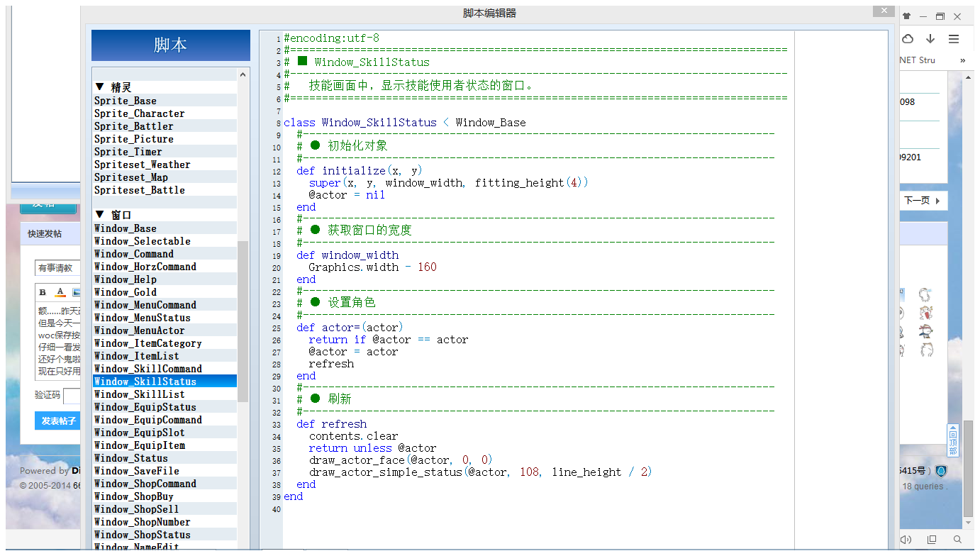This screenshot has height=556, width=980.
Task: Click 'def initialize(x, y)' code line
Action: [x=360, y=171]
